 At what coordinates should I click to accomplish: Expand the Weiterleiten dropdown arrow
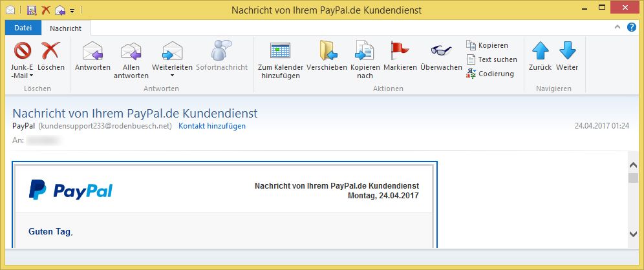coord(172,76)
